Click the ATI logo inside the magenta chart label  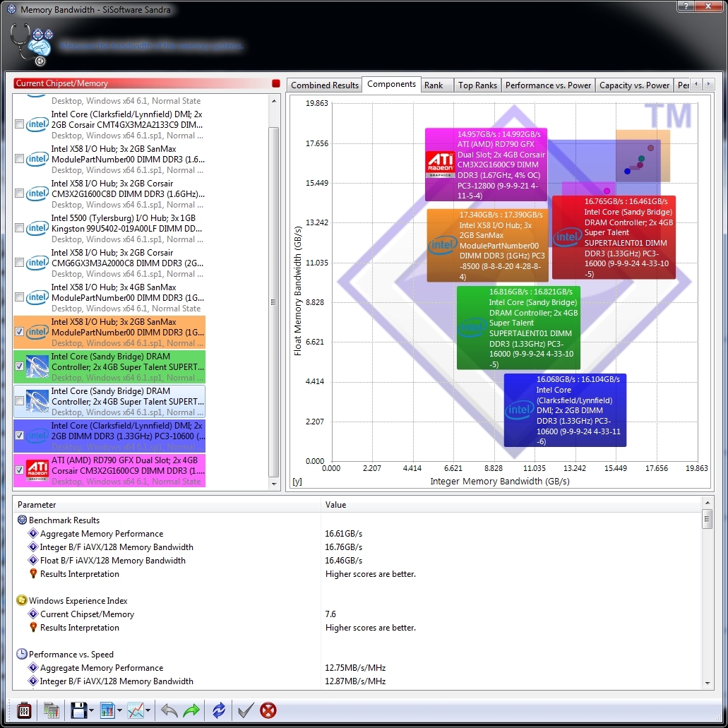(440, 165)
